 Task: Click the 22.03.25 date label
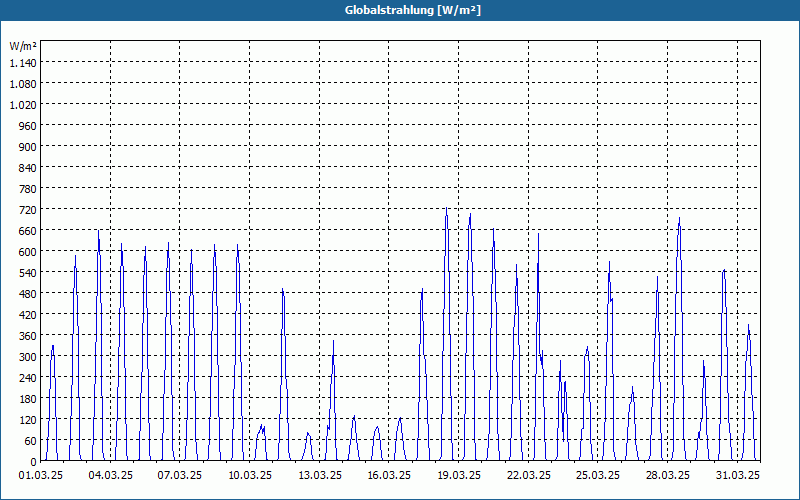point(529,475)
